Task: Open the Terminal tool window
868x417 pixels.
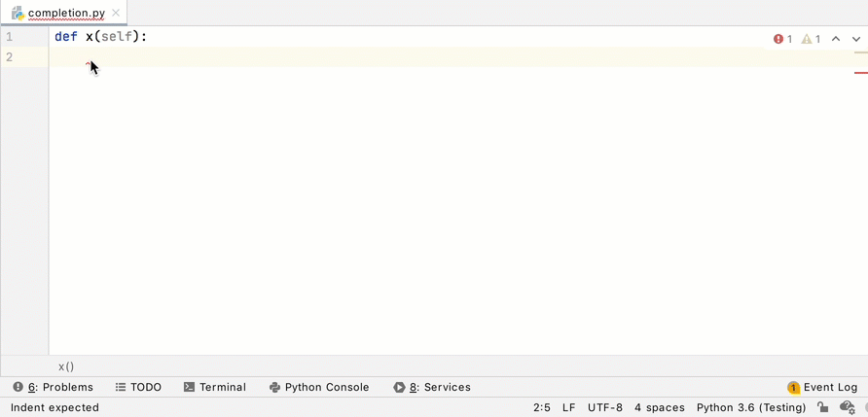Action: coord(214,387)
